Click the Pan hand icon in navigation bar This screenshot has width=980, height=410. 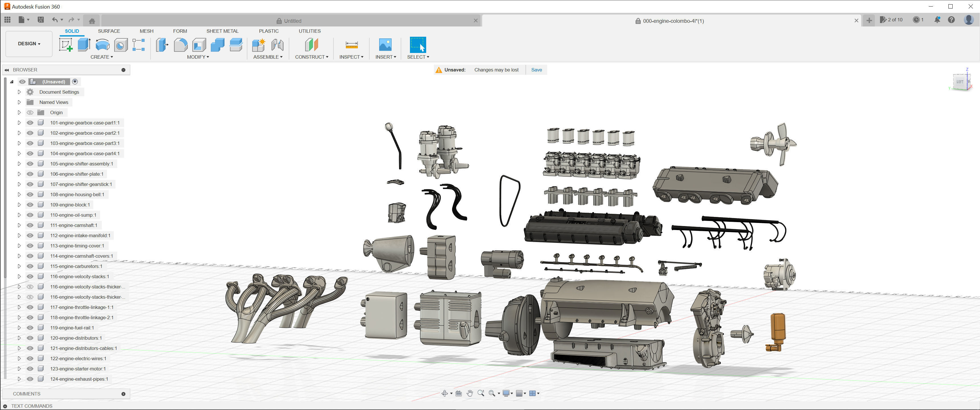coord(470,393)
